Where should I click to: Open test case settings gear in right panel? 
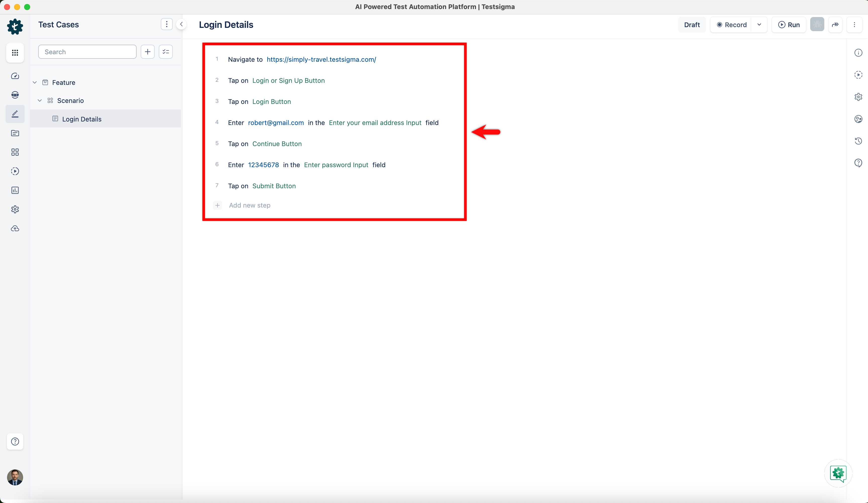(858, 97)
